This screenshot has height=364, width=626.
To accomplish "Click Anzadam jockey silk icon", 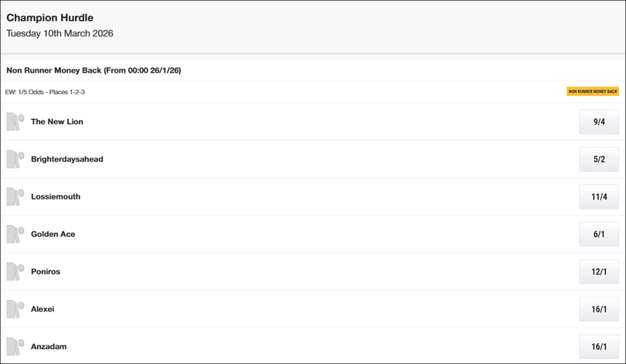I will (x=15, y=346).
